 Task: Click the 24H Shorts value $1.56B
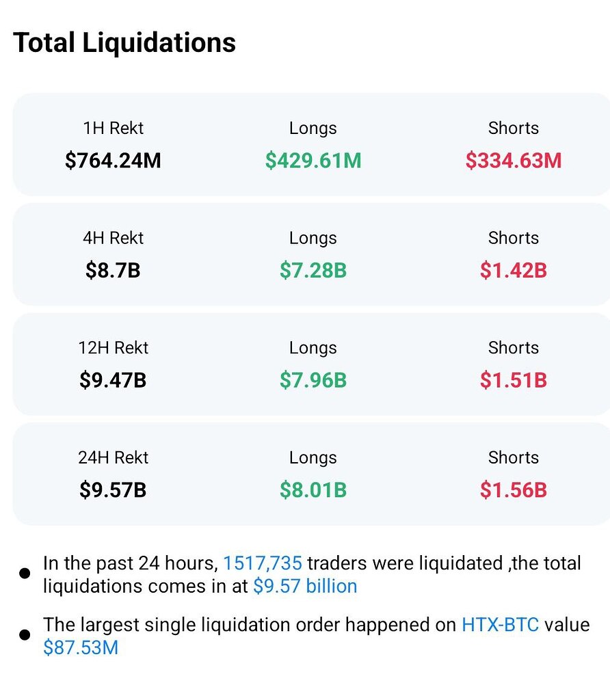[x=514, y=490]
